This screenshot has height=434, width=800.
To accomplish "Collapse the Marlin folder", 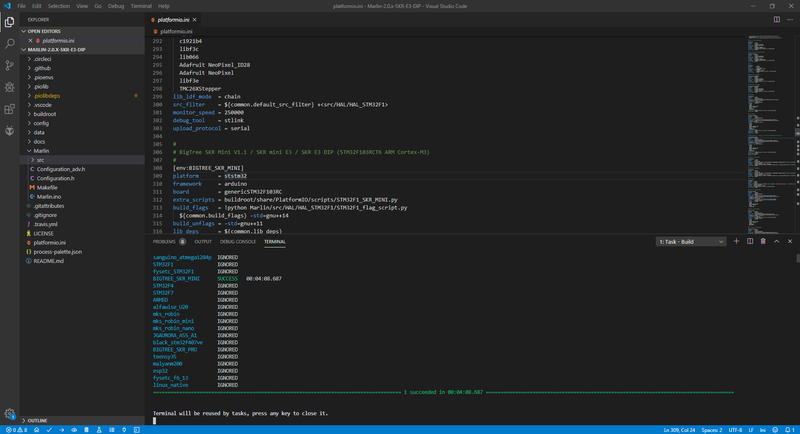I will tap(41, 151).
